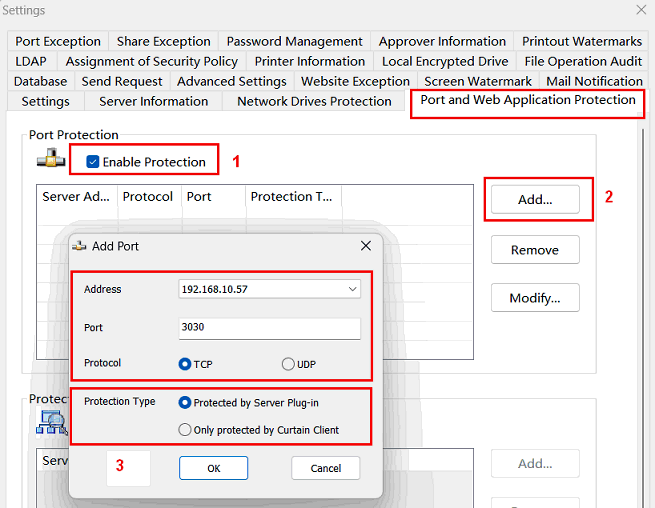Switch to the Server Information tab
The width and height of the screenshot is (655, 508).
click(x=153, y=101)
